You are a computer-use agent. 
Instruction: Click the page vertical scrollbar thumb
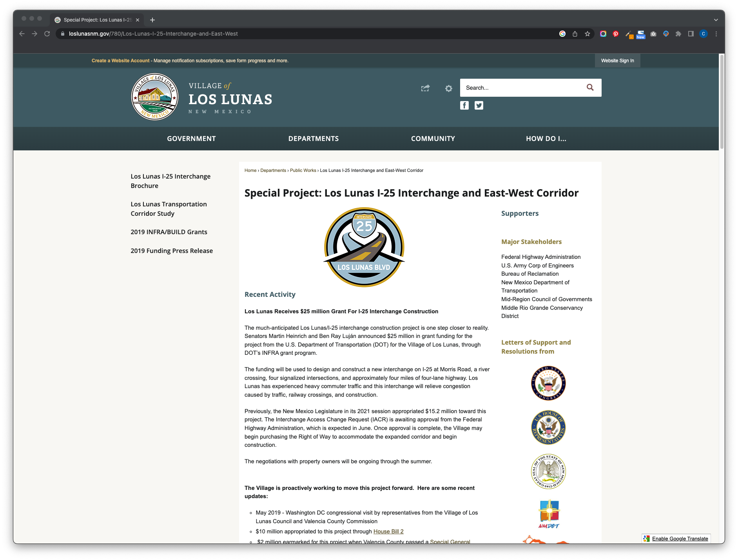(x=722, y=102)
